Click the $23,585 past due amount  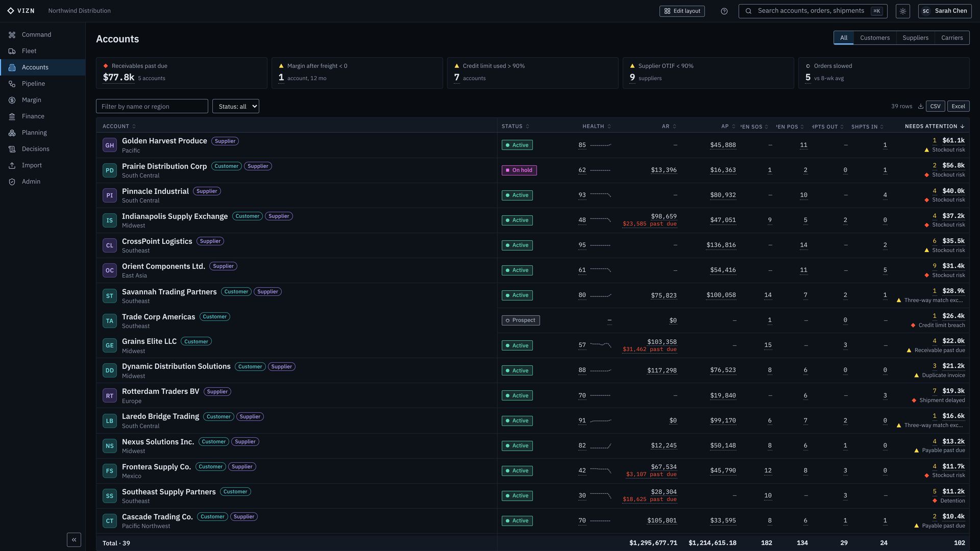coord(650,224)
